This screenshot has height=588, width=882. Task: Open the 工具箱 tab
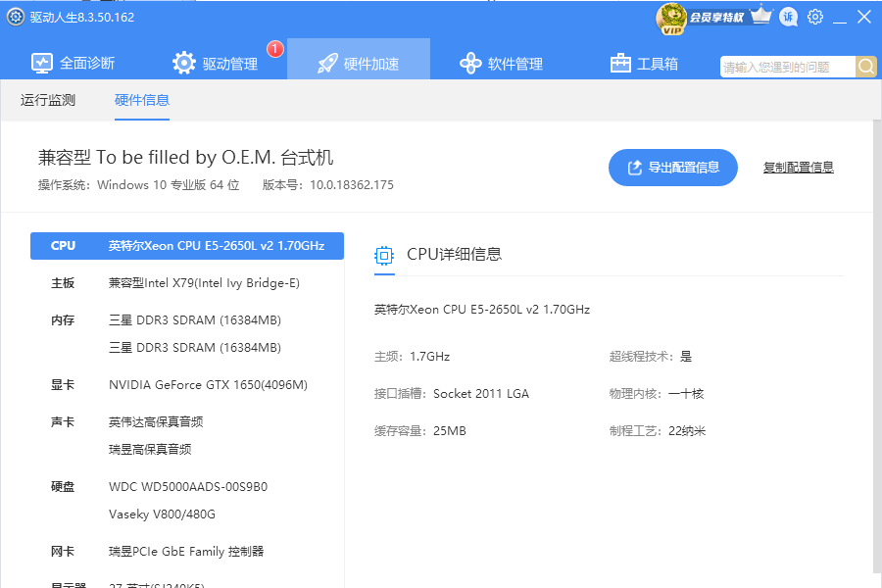(x=644, y=63)
